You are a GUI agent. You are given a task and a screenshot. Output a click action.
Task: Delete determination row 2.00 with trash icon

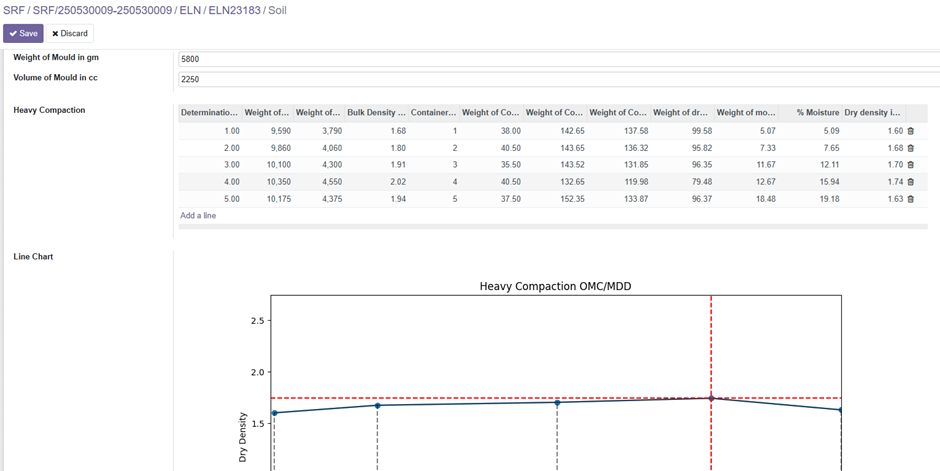click(x=910, y=148)
